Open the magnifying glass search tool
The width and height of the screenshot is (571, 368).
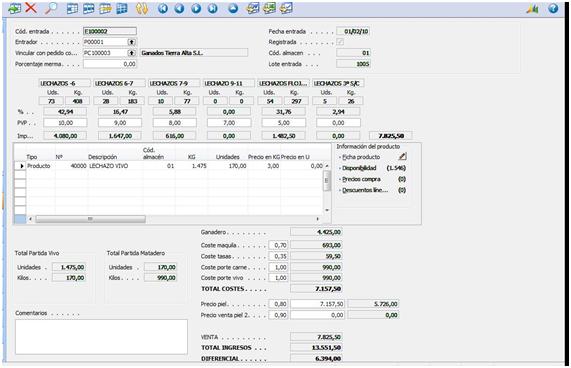point(51,8)
